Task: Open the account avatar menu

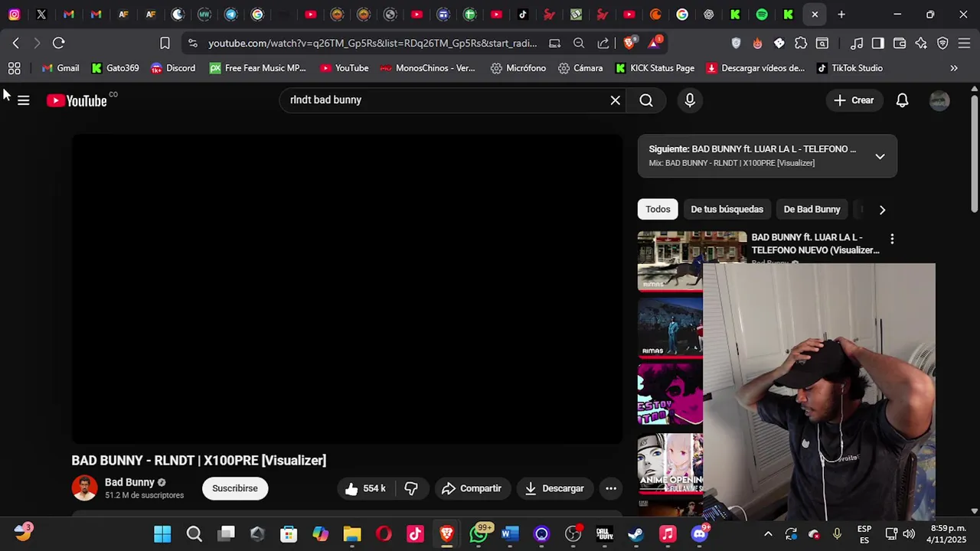Action: pyautogui.click(x=939, y=100)
